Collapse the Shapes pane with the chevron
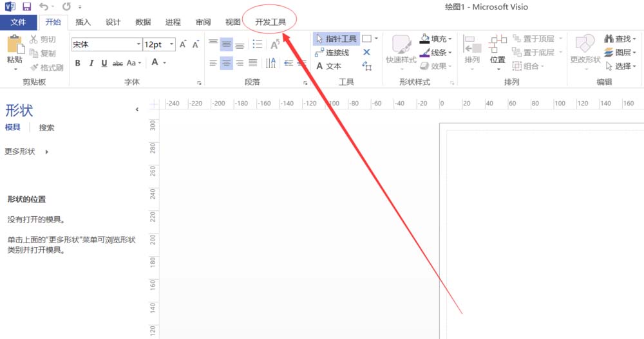 (137, 109)
